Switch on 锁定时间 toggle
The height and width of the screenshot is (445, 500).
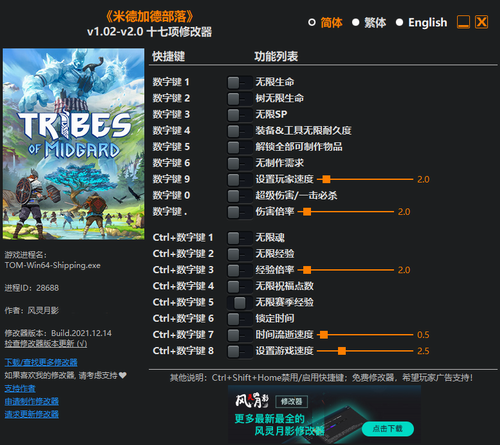point(239,319)
